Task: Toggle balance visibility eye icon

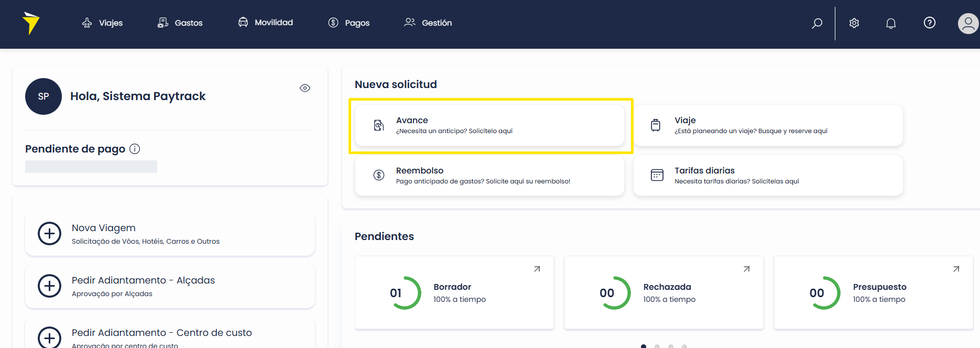Action: point(305,88)
